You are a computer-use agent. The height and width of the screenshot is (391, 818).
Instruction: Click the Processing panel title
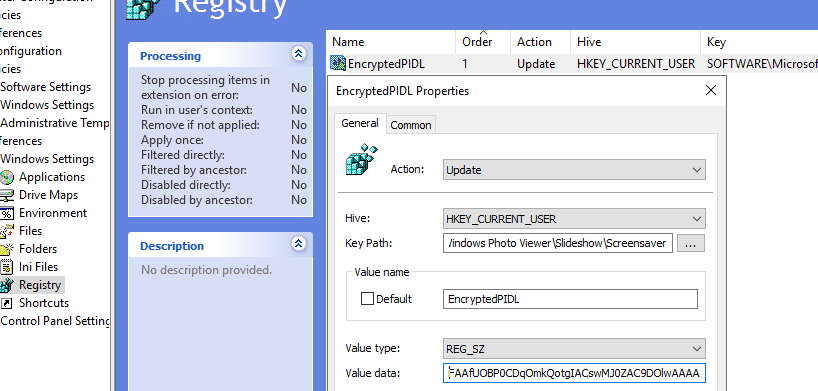point(170,56)
